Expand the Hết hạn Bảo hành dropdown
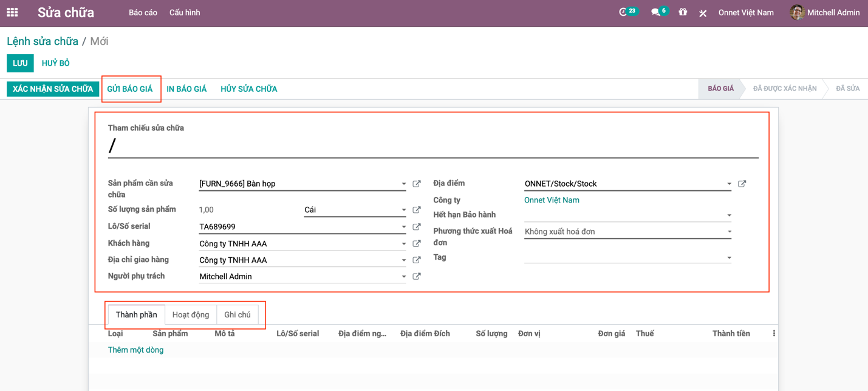This screenshot has height=391, width=868. 729,215
